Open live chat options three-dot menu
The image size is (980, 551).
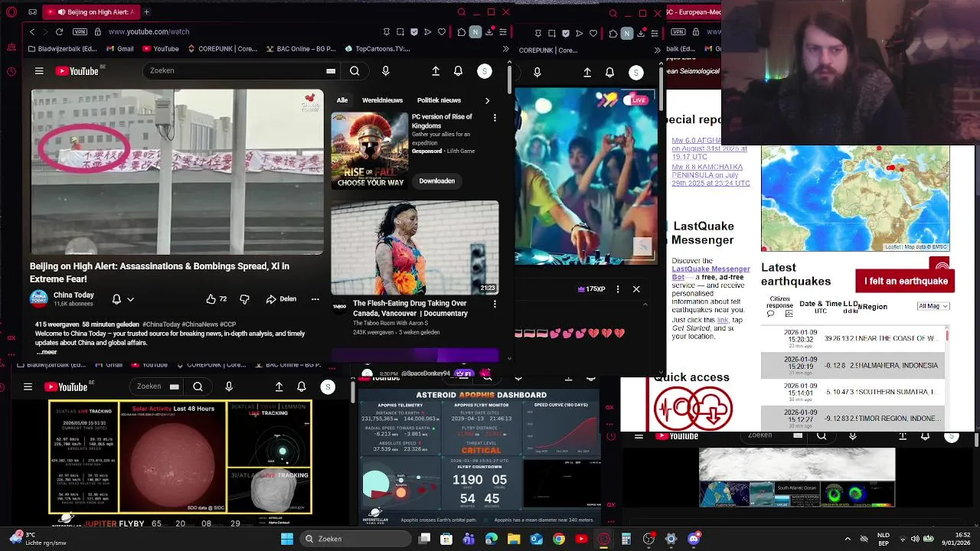617,289
